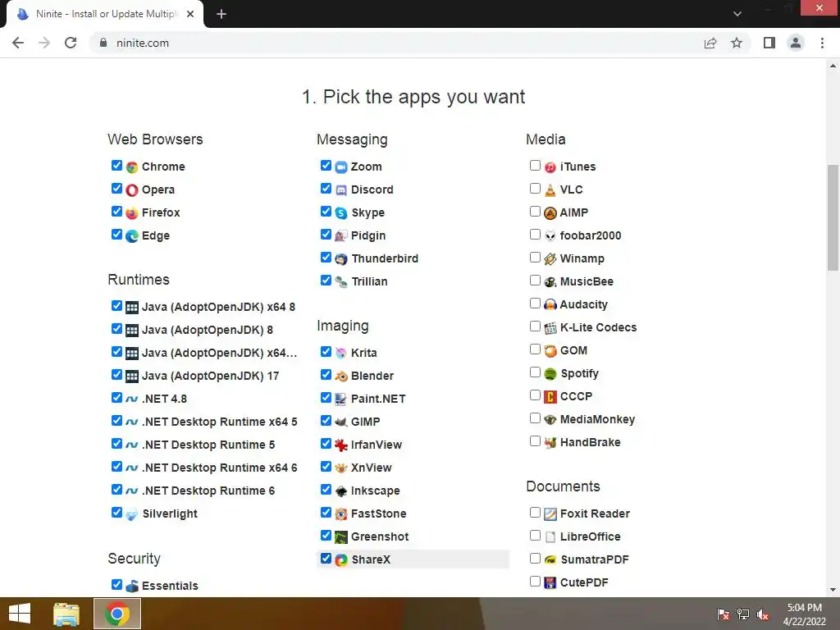Click the Trillian label
Image resolution: width=840 pixels, height=630 pixels.
369,282
